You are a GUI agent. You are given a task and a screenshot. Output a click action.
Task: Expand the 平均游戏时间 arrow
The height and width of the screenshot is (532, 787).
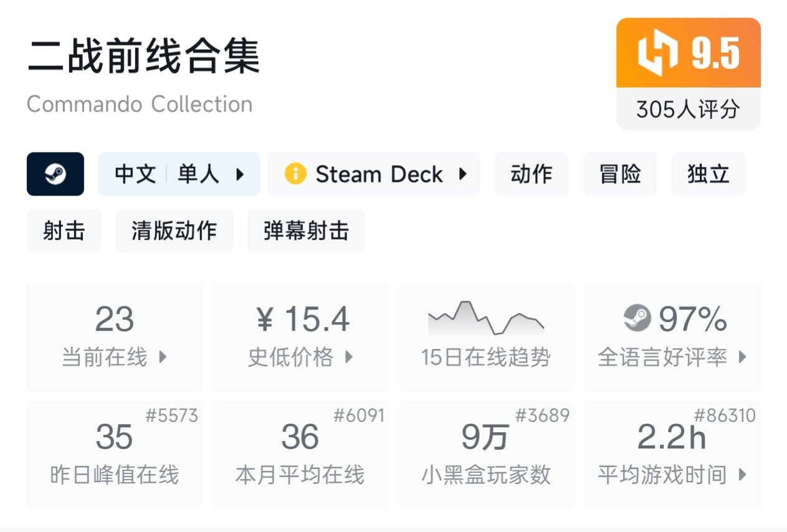point(742,475)
